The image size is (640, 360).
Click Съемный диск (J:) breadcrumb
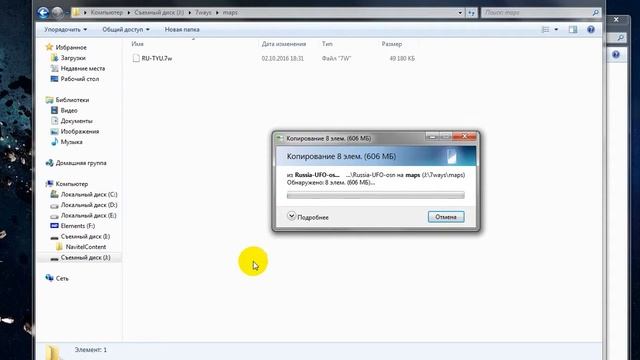(x=159, y=13)
